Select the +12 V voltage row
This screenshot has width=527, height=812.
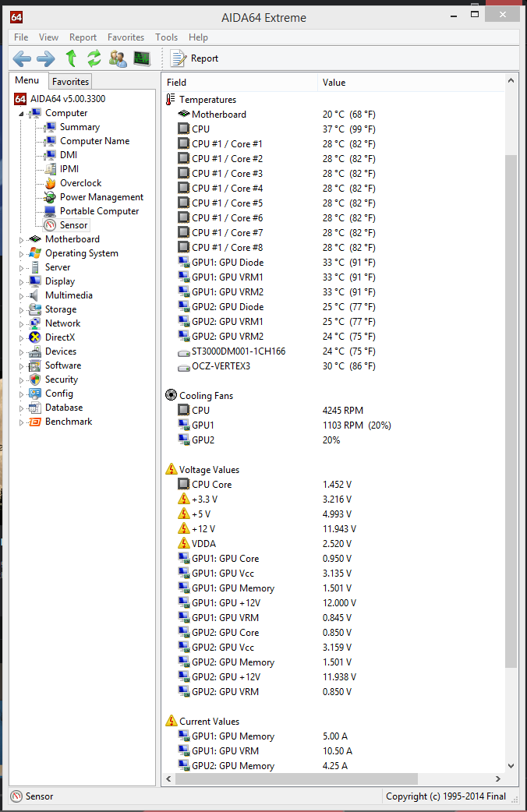coord(334,529)
